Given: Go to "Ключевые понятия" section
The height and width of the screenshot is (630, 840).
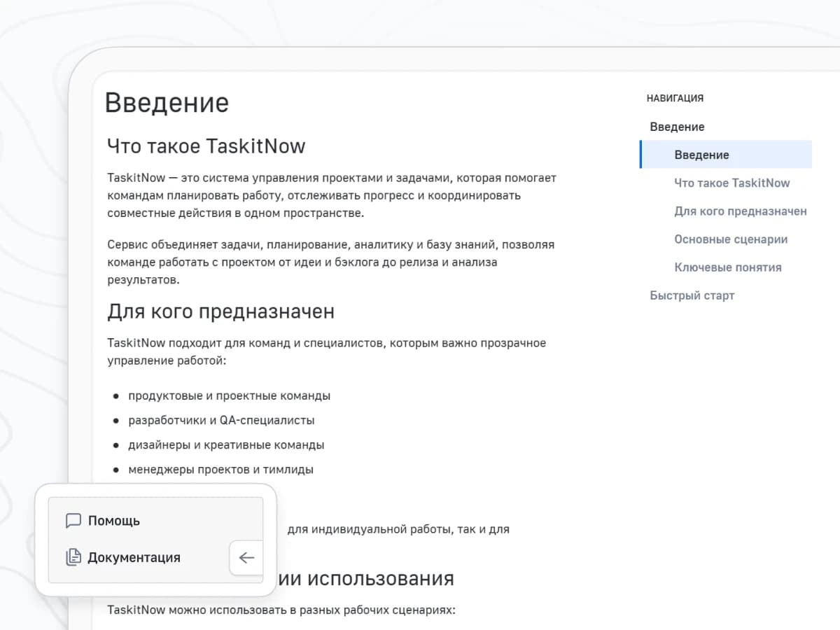Looking at the screenshot, I should coord(728,267).
